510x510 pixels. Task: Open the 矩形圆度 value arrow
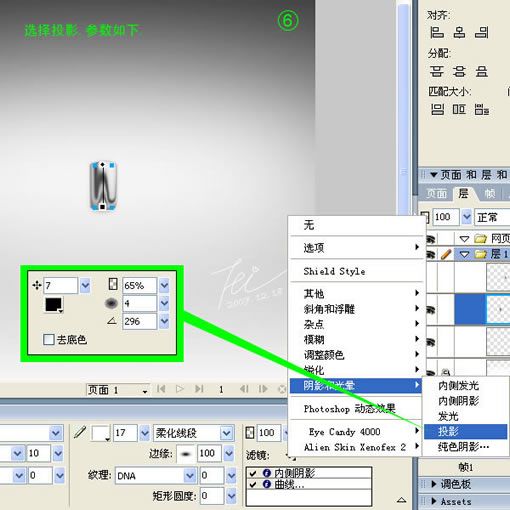(231, 496)
